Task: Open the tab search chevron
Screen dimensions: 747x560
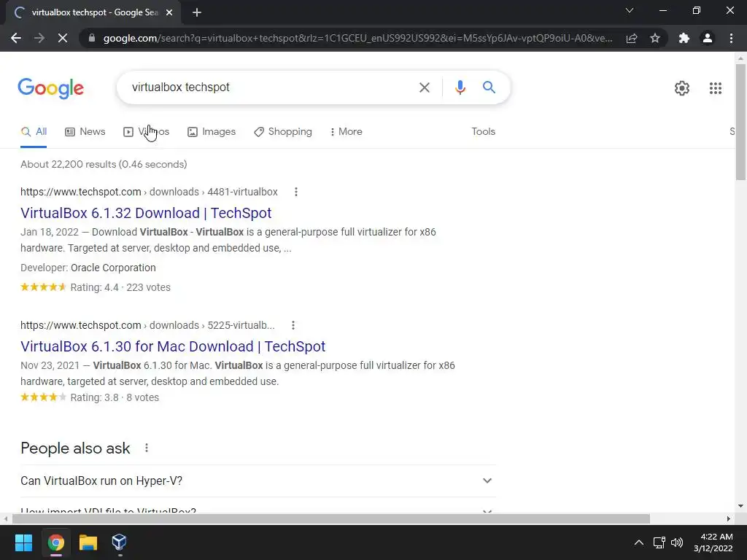Action: point(630,10)
